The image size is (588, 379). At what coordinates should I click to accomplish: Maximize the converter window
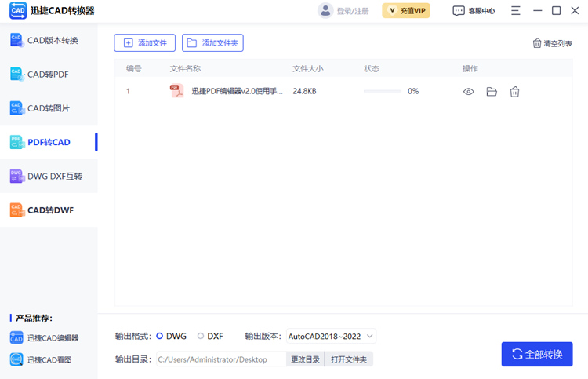coord(557,10)
